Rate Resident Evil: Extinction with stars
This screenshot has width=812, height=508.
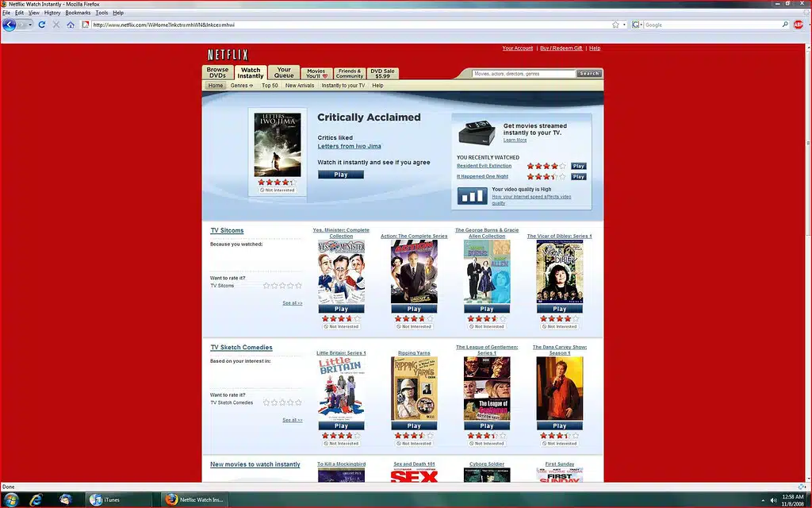coord(546,166)
